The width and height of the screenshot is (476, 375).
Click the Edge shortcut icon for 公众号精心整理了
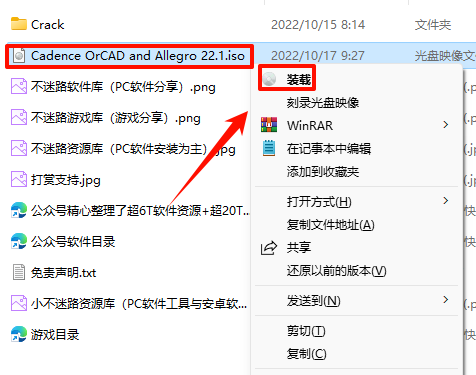coord(19,210)
